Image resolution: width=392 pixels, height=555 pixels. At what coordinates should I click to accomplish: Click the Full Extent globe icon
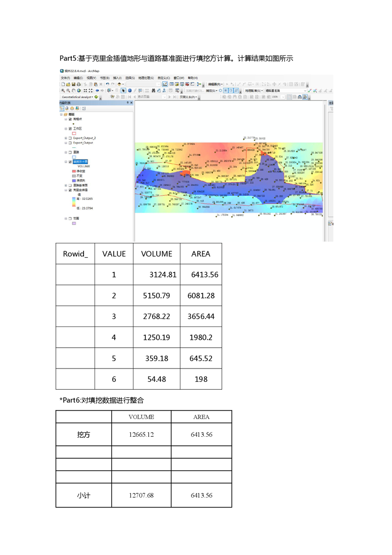(x=79, y=91)
